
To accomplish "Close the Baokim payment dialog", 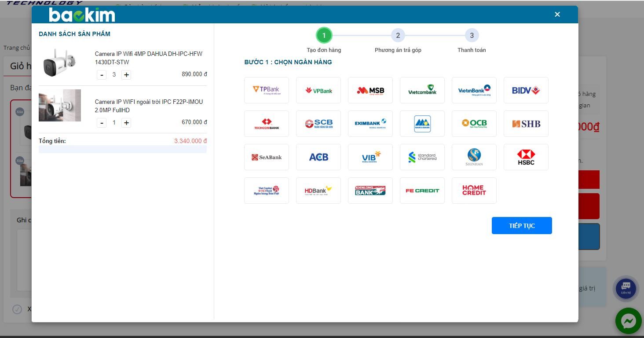I will (x=557, y=15).
